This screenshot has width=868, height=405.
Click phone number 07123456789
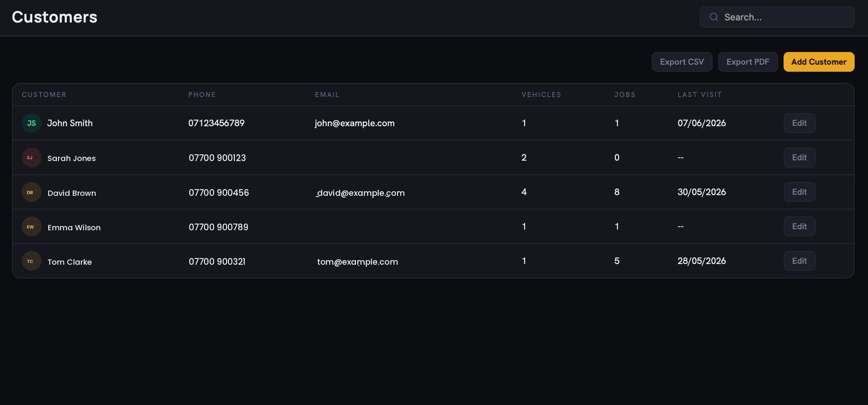click(216, 123)
